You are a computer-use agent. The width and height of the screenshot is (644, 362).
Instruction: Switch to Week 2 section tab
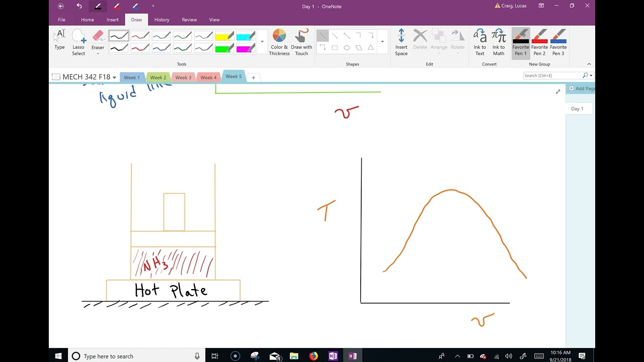pyautogui.click(x=158, y=77)
